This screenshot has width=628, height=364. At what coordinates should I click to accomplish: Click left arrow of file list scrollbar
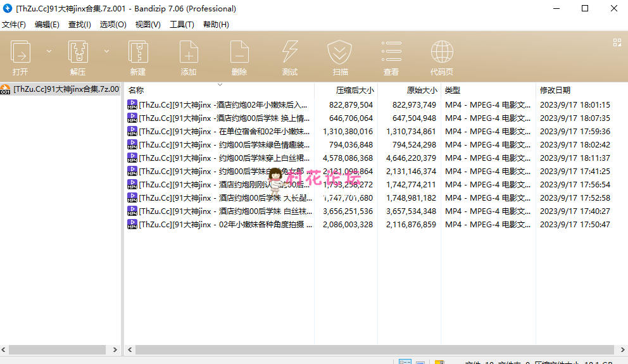click(x=130, y=349)
